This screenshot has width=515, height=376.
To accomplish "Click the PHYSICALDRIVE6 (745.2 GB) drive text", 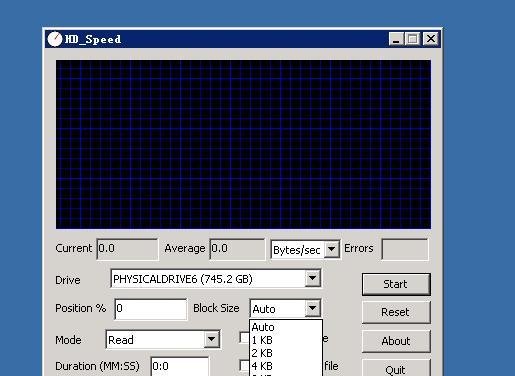I will coord(183,279).
